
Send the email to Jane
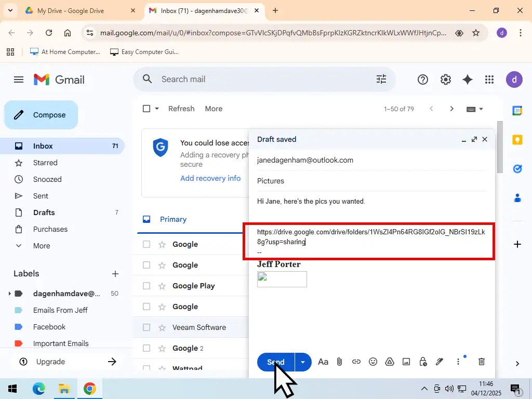275,362
